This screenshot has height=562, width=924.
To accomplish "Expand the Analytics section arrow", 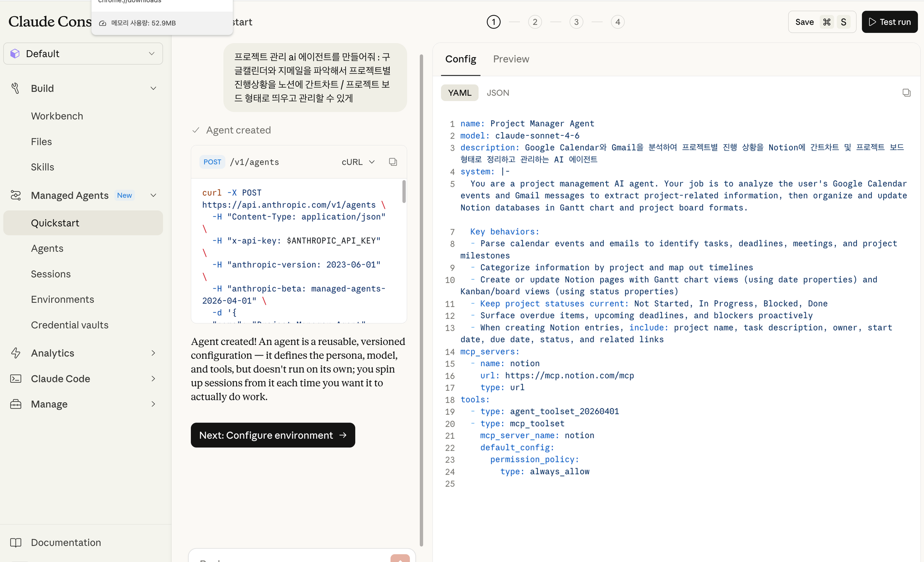I will coord(153,353).
